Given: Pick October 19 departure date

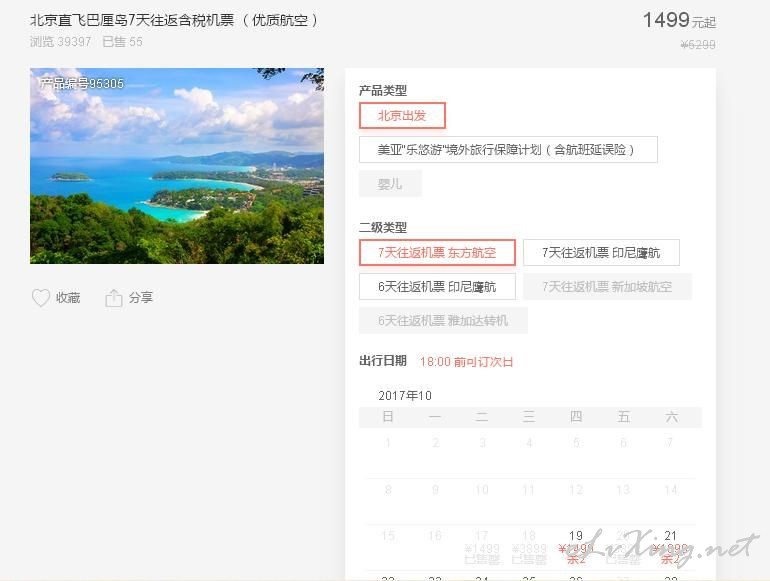Looking at the screenshot, I should (576, 548).
